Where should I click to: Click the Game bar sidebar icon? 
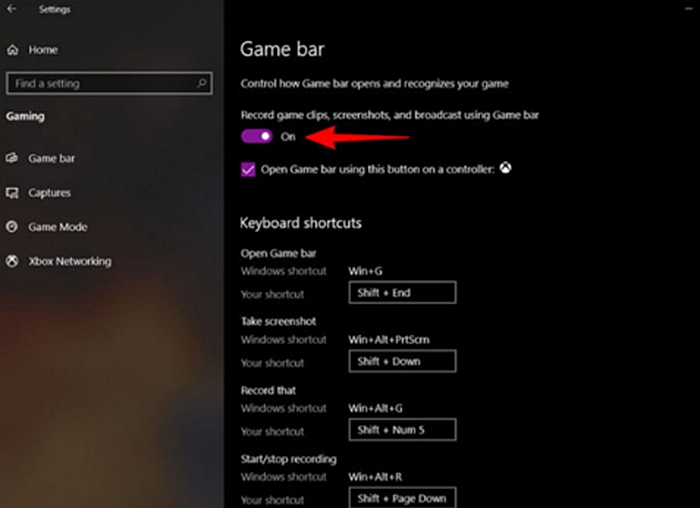tap(12, 158)
